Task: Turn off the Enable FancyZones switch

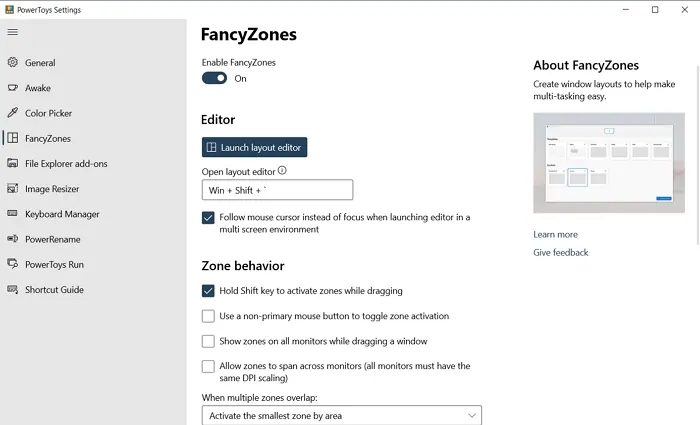Action: (214, 78)
